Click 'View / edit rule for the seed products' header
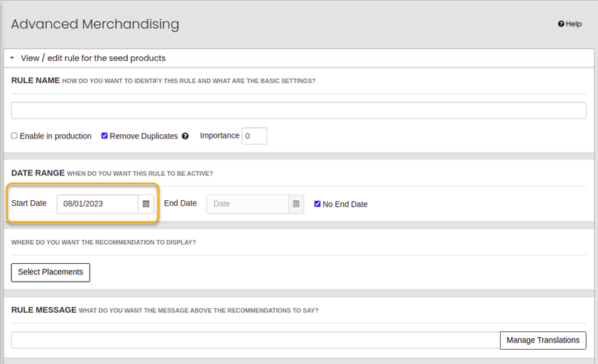 click(x=93, y=58)
